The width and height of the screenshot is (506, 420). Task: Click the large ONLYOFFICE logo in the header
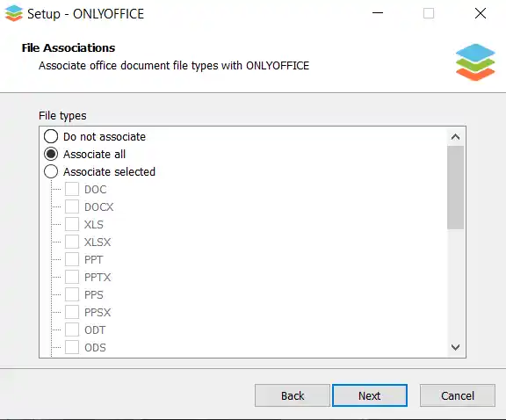[475, 62]
